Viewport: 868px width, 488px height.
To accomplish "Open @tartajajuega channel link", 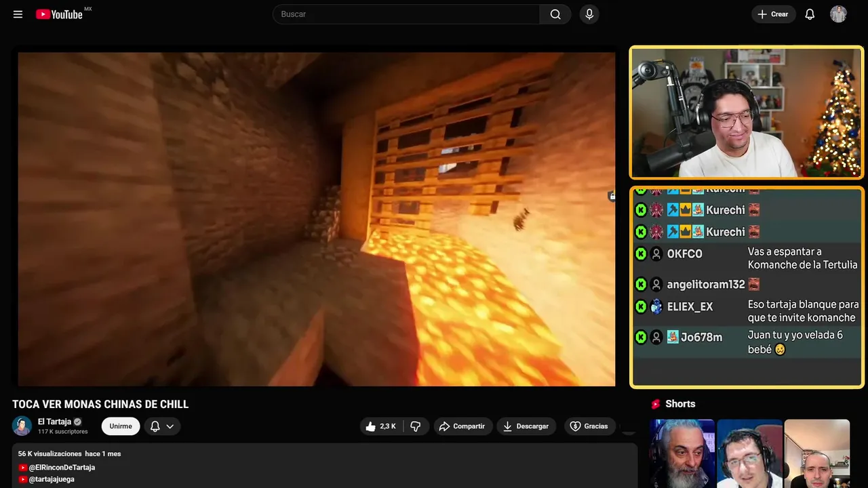I will (x=52, y=479).
